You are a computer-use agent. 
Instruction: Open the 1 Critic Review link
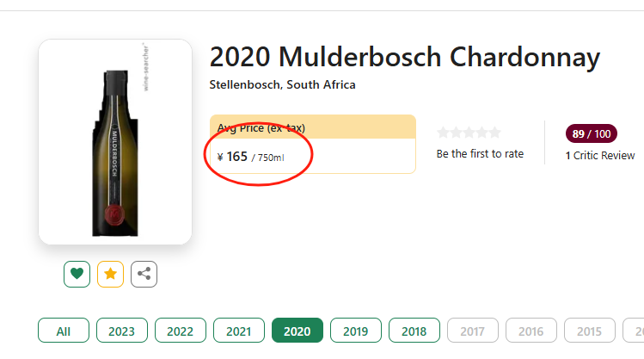(600, 156)
